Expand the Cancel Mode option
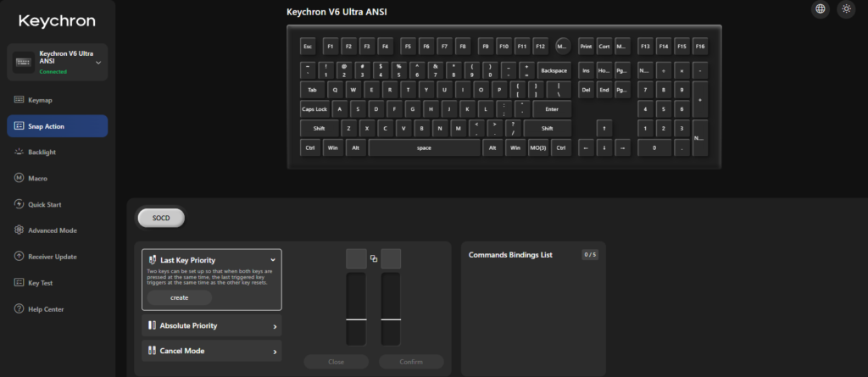This screenshot has width=868, height=377. pos(211,351)
